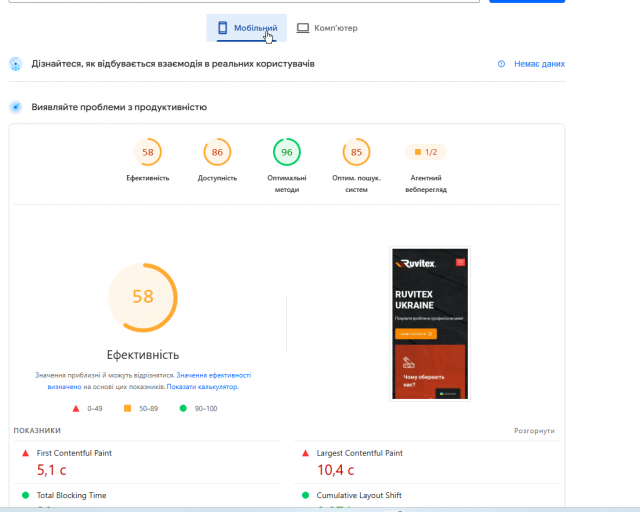Screen dimensions: 640x512
Task: Open Значення ефективності визначено link
Action: click(213, 375)
